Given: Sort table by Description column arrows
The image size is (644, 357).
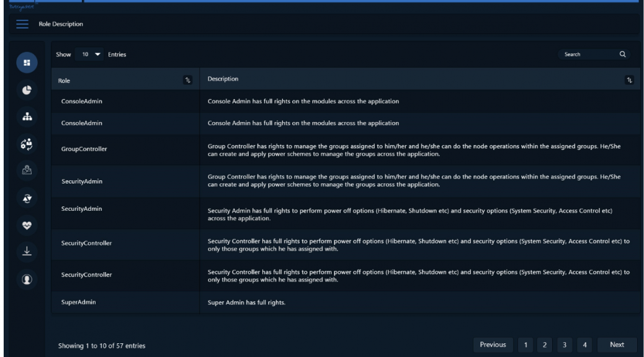Looking at the screenshot, I should pos(629,80).
